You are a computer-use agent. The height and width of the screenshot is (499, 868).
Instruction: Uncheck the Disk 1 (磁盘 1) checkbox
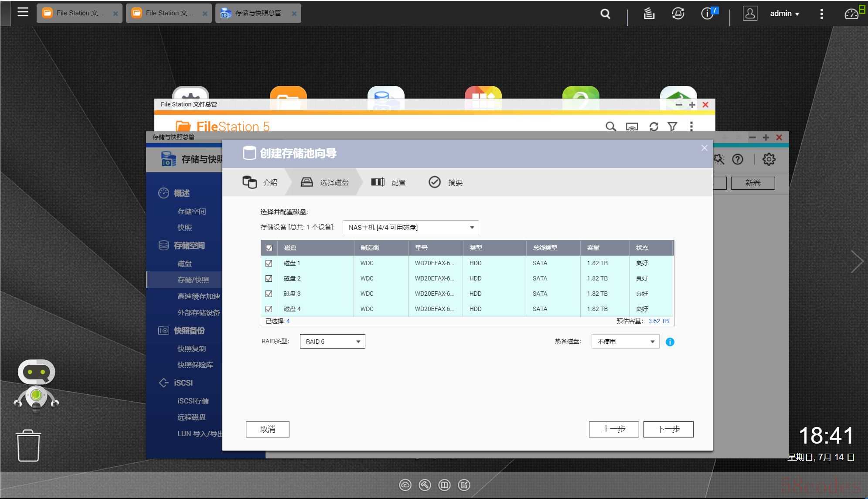click(269, 263)
